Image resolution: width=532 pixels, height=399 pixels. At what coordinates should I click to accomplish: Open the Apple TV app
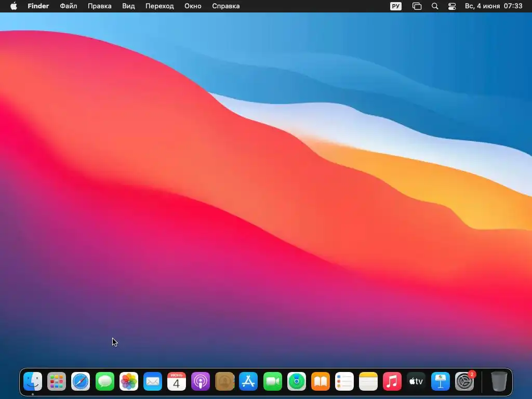coord(416,381)
